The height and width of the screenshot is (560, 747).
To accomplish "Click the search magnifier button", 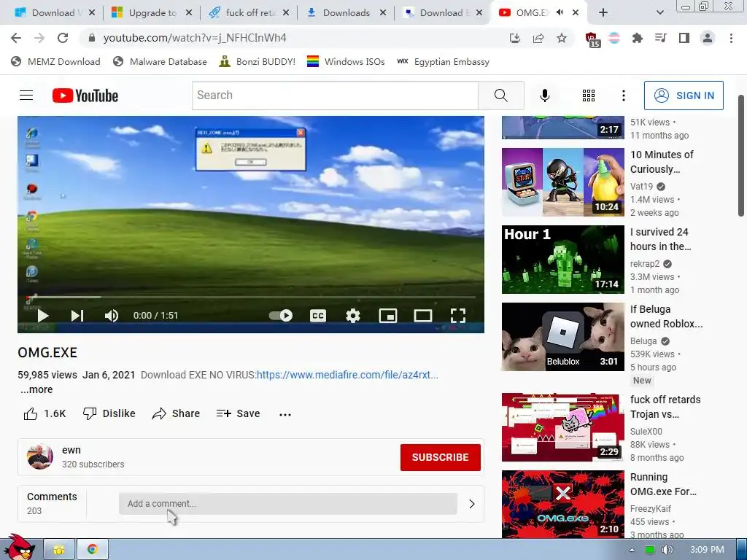I will (500, 96).
